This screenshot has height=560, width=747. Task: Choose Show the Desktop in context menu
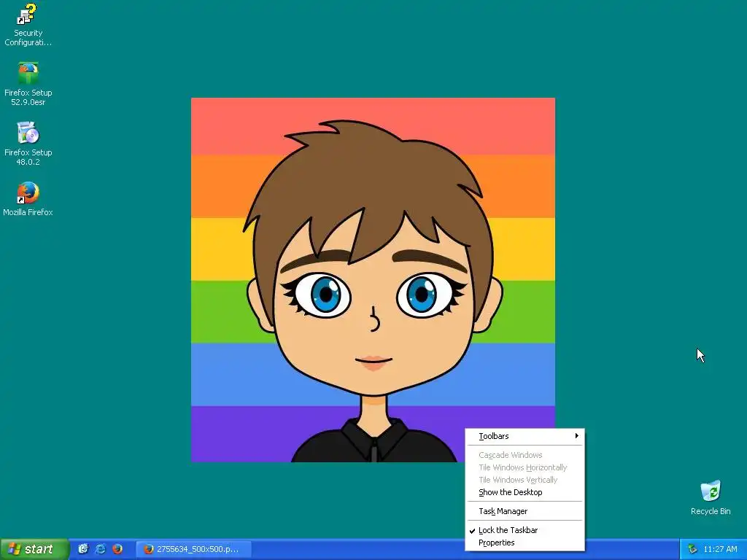(525, 492)
